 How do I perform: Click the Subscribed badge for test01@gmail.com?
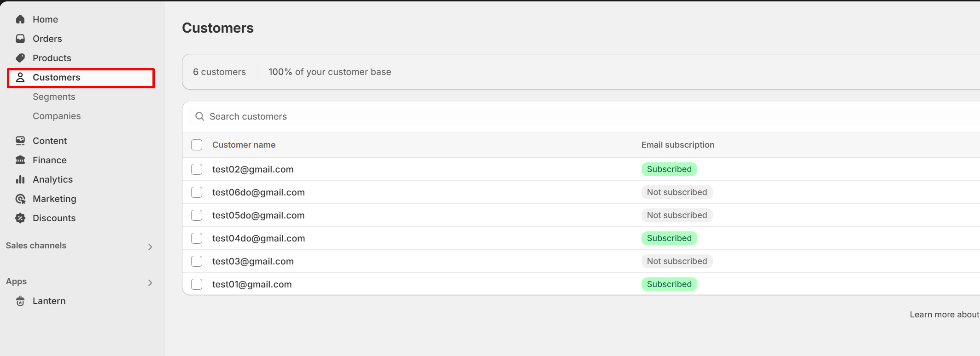(x=669, y=284)
